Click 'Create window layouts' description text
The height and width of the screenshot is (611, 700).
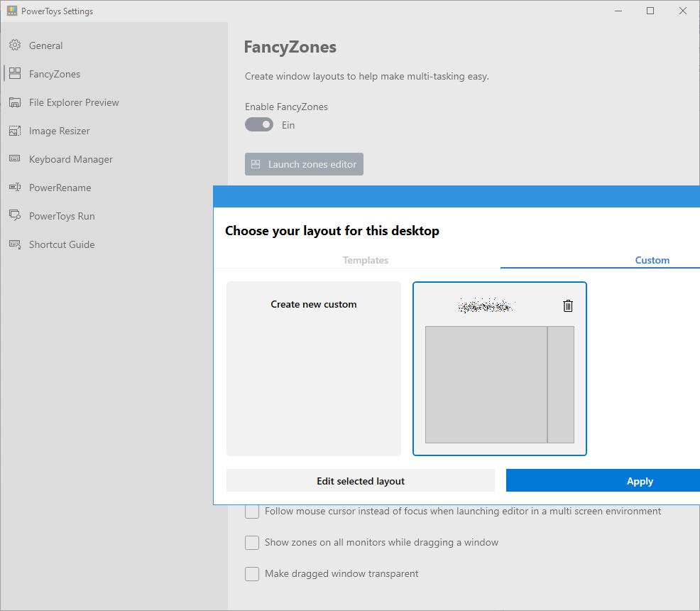(x=366, y=77)
